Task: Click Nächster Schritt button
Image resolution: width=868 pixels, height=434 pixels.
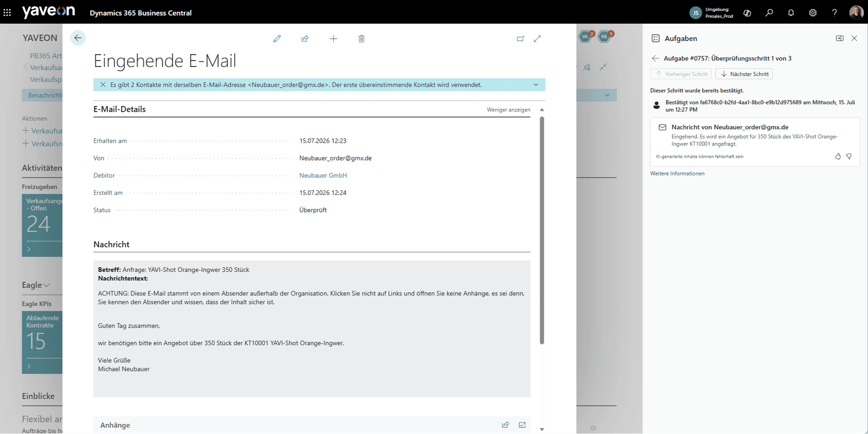Action: pos(744,74)
